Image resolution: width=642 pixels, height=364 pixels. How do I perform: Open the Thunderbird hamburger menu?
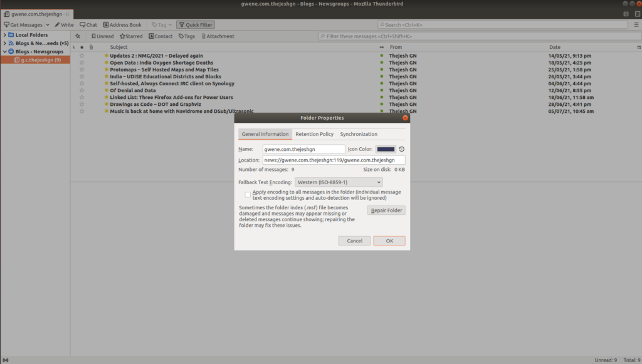click(636, 24)
